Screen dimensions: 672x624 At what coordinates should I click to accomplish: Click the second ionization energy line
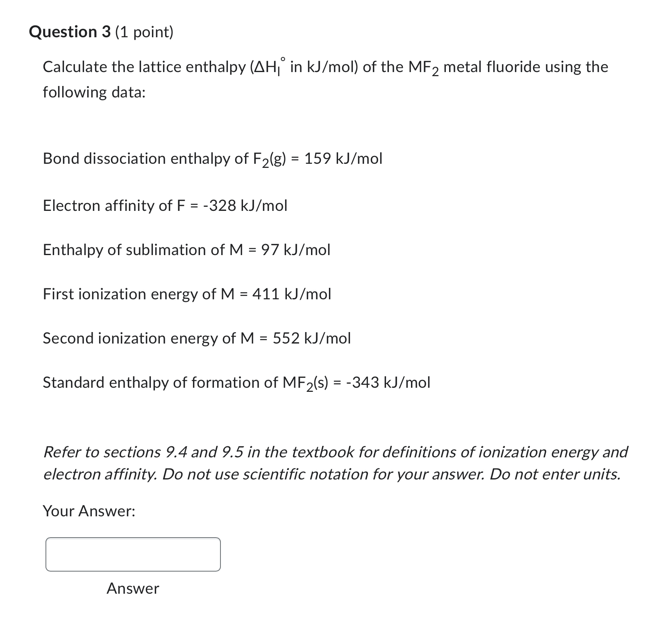click(196, 338)
